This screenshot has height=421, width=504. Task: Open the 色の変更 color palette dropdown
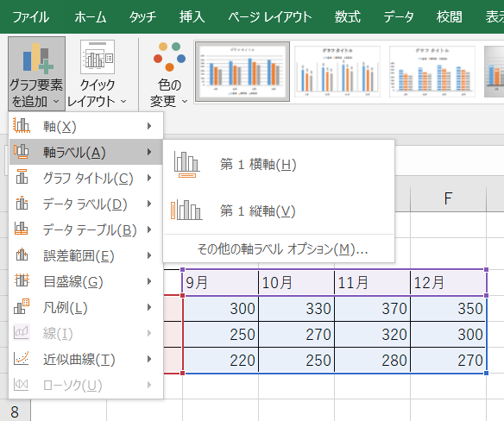point(169,73)
